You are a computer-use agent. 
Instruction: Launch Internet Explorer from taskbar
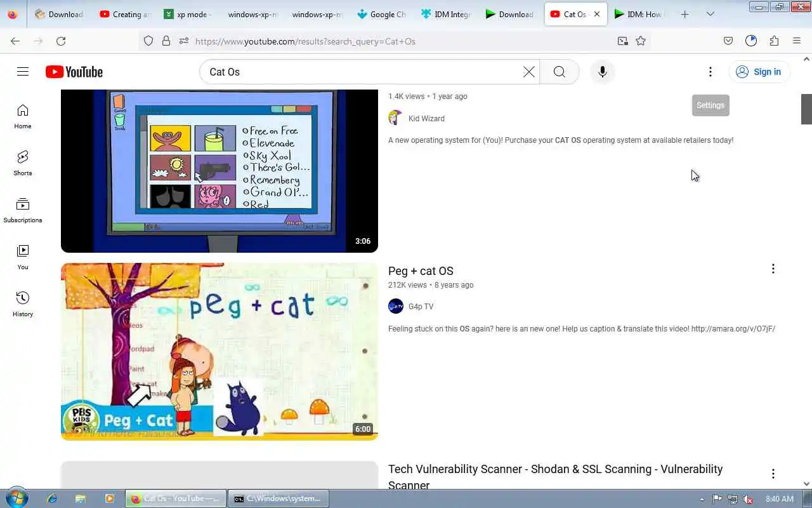pos(52,499)
